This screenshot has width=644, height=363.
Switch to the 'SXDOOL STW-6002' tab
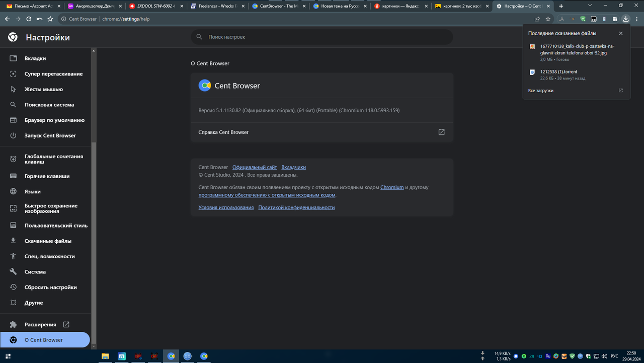click(x=156, y=6)
